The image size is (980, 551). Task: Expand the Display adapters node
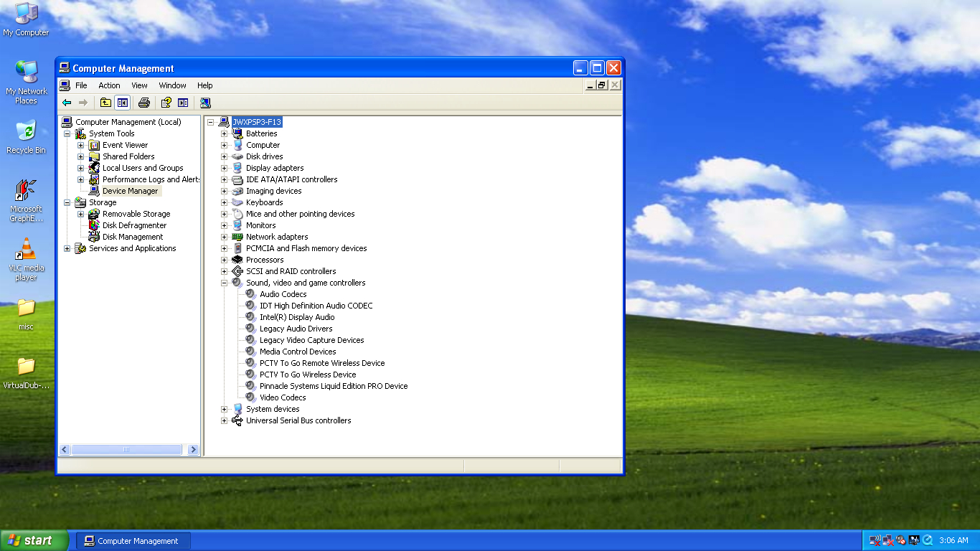pyautogui.click(x=224, y=168)
